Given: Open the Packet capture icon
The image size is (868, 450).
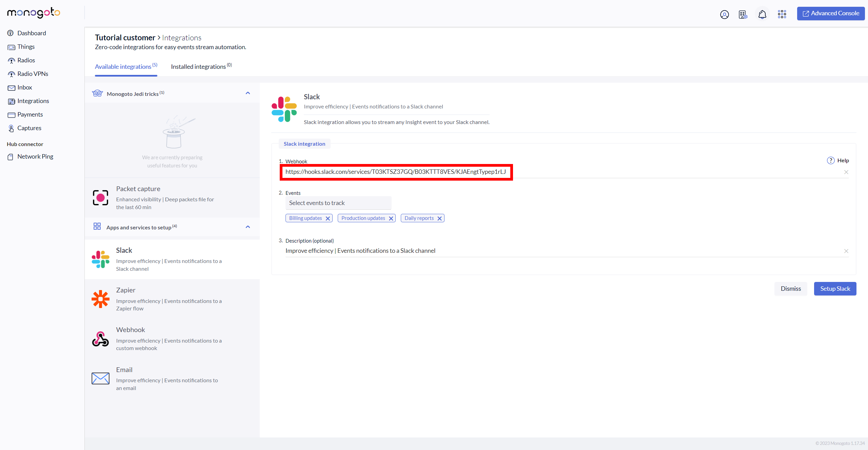Looking at the screenshot, I should (x=100, y=198).
